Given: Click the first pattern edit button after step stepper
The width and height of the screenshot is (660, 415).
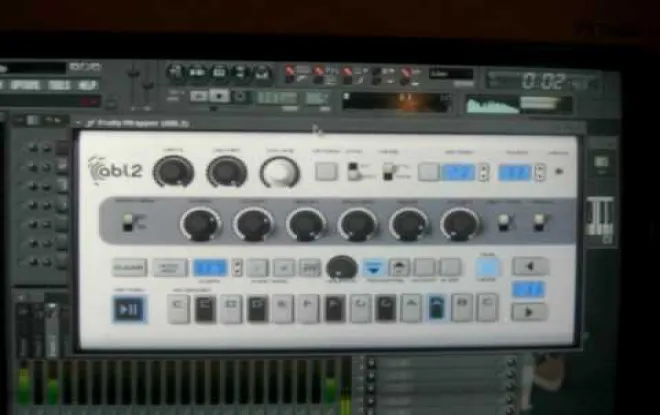Looking at the screenshot, I should point(258,267).
